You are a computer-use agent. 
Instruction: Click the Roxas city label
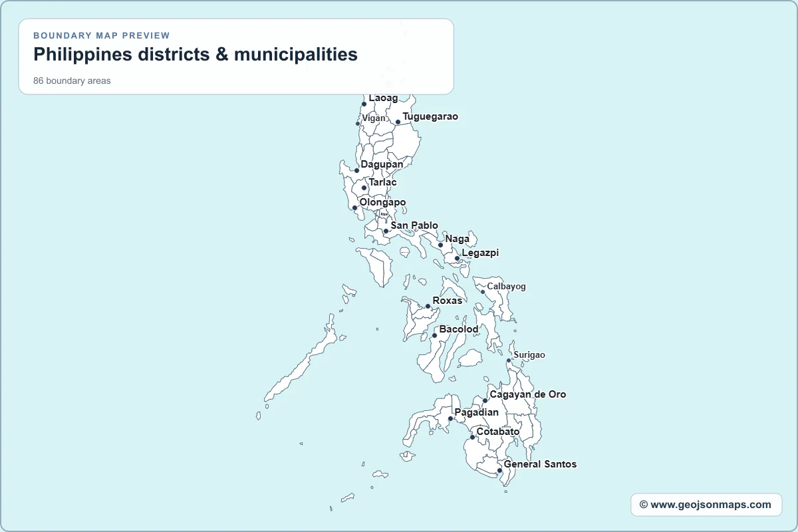click(447, 301)
